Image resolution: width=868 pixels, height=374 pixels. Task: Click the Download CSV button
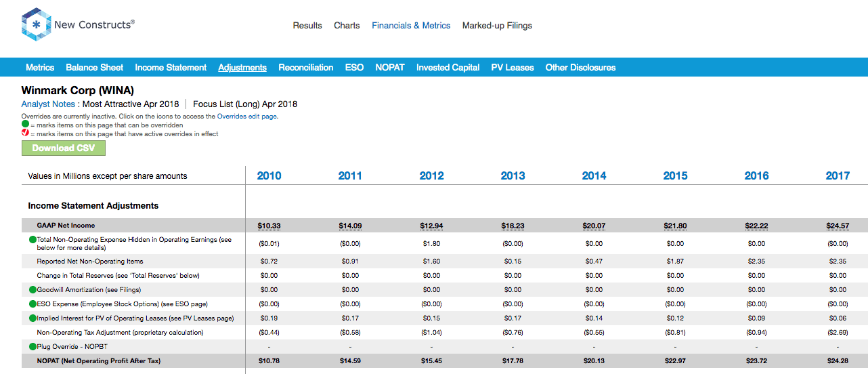point(64,148)
